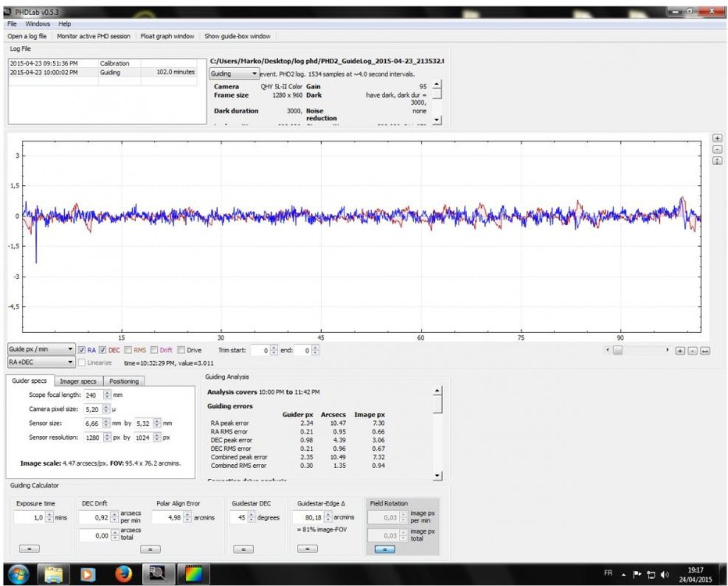Open the RA+DEC axis dropdown
The width and height of the screenshot is (728, 586).
coord(41,363)
